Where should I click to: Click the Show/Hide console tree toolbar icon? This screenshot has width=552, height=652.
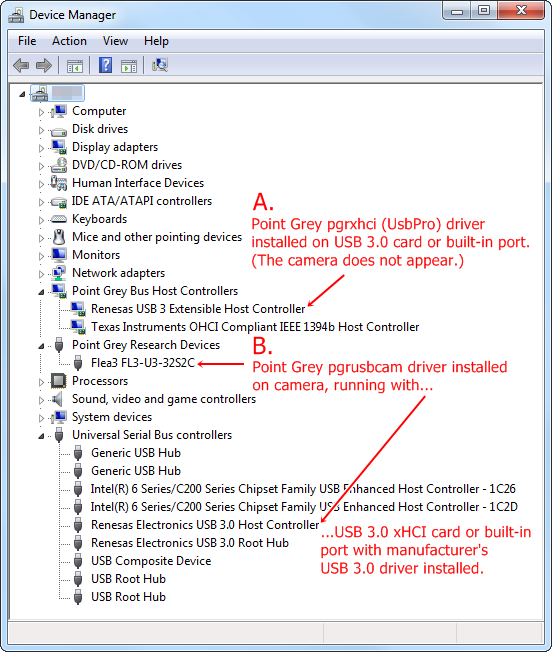coord(75,66)
